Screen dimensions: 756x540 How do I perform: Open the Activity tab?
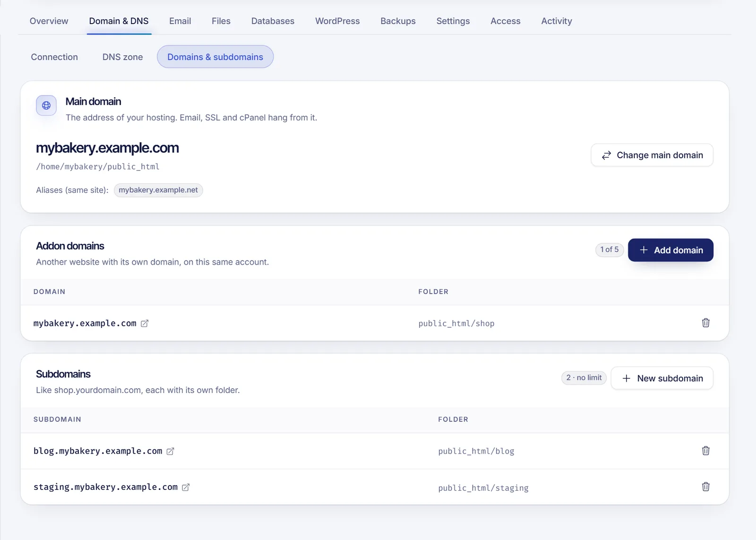(557, 21)
